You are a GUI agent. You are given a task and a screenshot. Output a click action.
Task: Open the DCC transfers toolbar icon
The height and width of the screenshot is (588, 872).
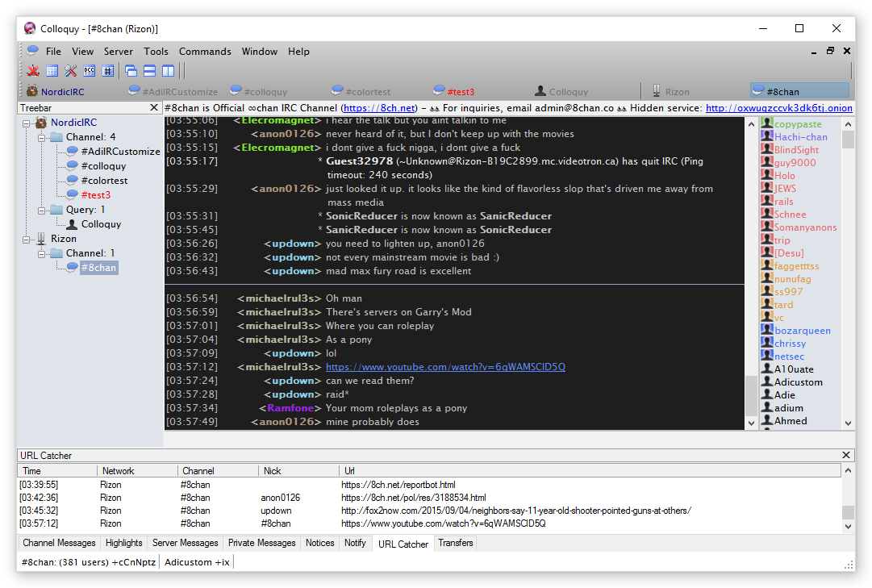click(x=90, y=71)
